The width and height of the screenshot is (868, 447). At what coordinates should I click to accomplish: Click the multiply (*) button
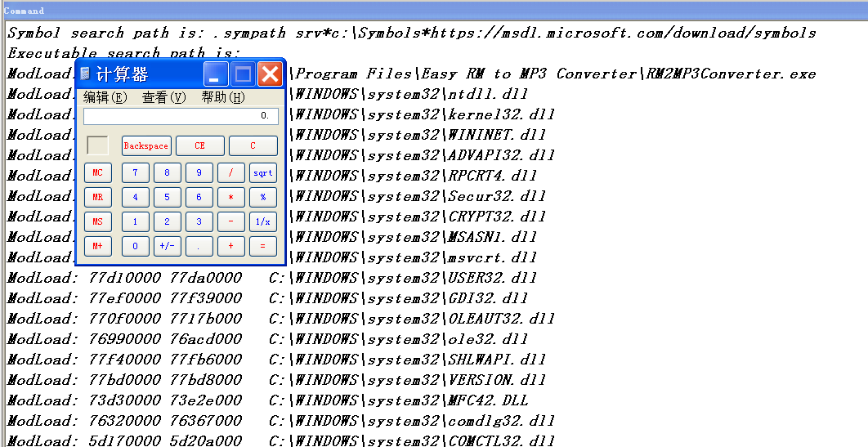[230, 197]
